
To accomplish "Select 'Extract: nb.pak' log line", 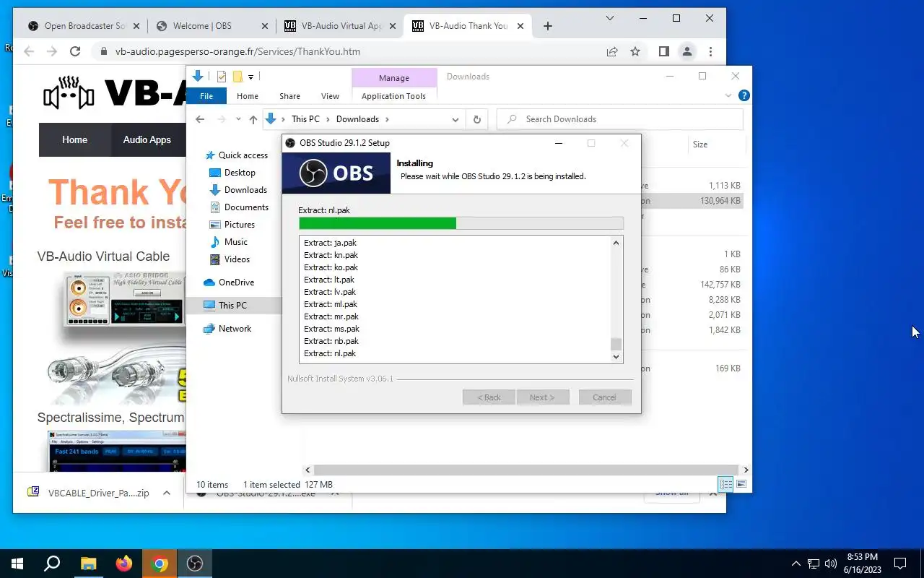I will pos(331,341).
